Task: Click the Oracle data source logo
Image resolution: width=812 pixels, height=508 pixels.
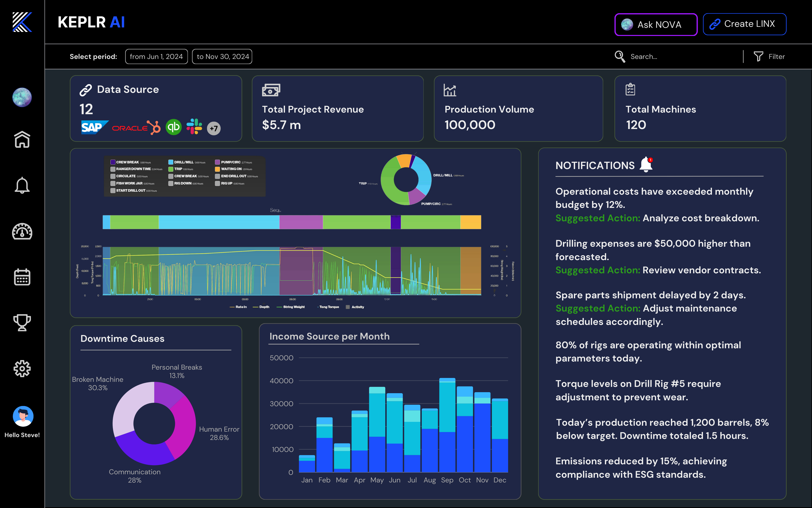Action: coord(130,128)
